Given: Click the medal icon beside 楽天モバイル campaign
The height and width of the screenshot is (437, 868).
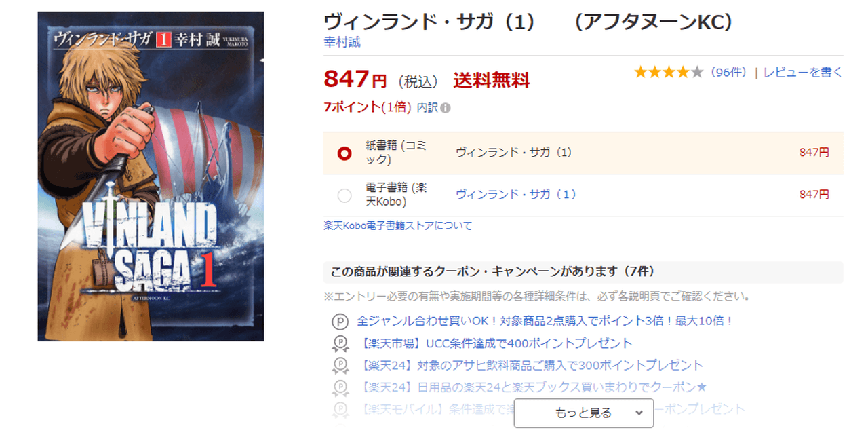Looking at the screenshot, I should (x=339, y=409).
